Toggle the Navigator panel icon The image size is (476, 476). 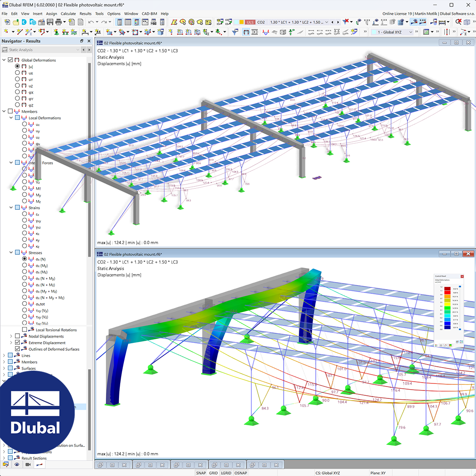point(119,22)
